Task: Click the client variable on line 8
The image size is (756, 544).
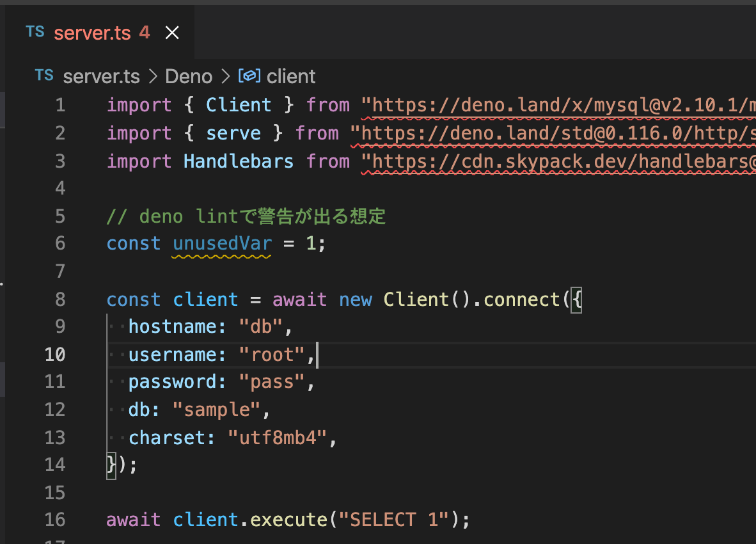Action: (x=205, y=300)
